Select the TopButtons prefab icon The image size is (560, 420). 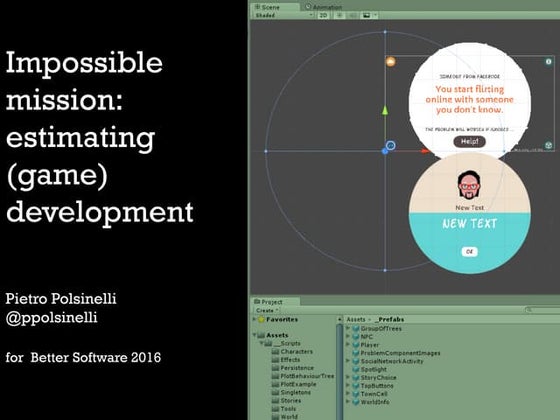(356, 386)
